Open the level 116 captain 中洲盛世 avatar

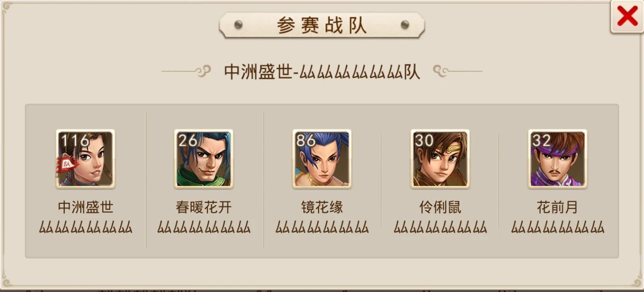point(85,159)
